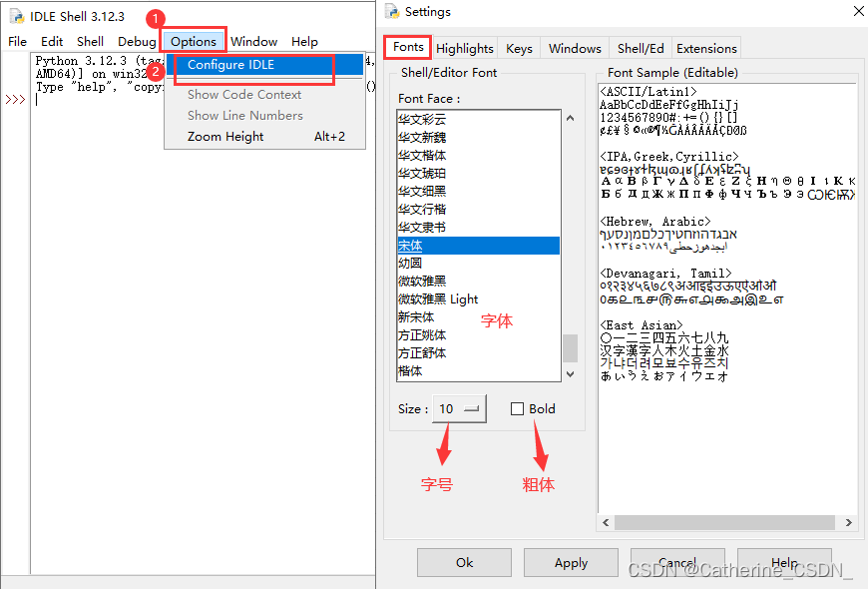Viewport: 868px width, 589px height.
Task: Click the font list scrollbar thumb
Action: pos(570,348)
